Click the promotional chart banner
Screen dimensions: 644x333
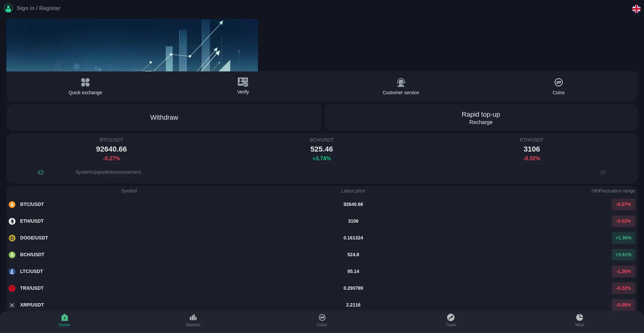(x=132, y=45)
